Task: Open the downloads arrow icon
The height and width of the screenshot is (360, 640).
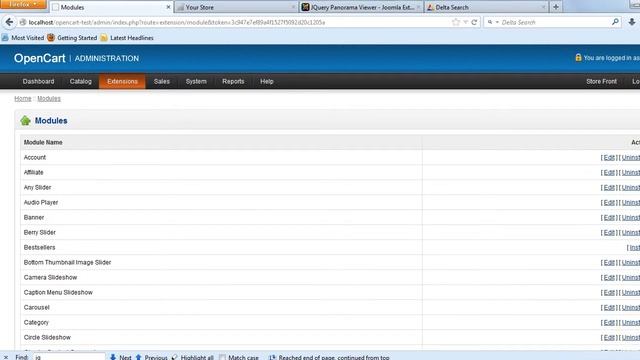Action: (632, 22)
